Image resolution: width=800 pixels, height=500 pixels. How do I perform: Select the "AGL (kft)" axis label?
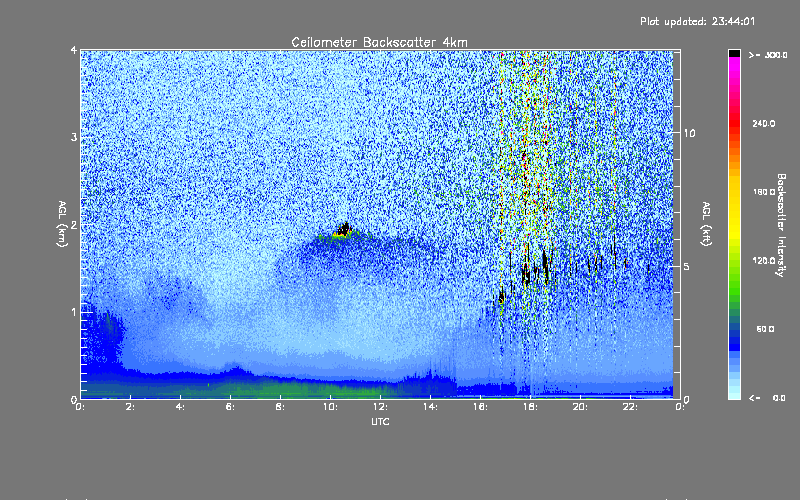pos(706,224)
